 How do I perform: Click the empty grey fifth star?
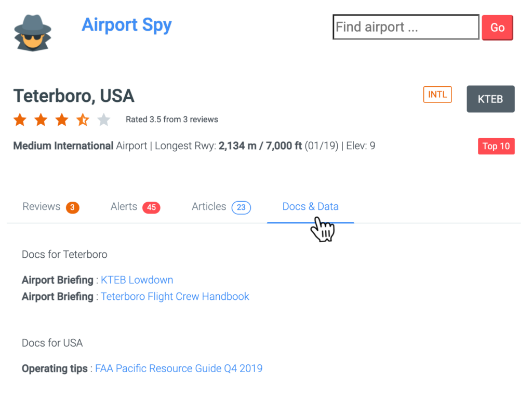pos(104,120)
